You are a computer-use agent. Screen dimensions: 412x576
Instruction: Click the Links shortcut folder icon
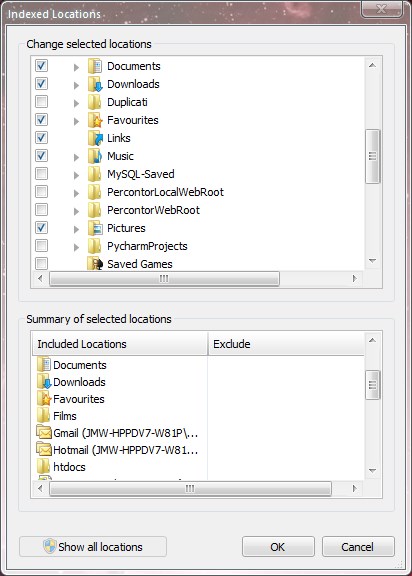coord(95,138)
